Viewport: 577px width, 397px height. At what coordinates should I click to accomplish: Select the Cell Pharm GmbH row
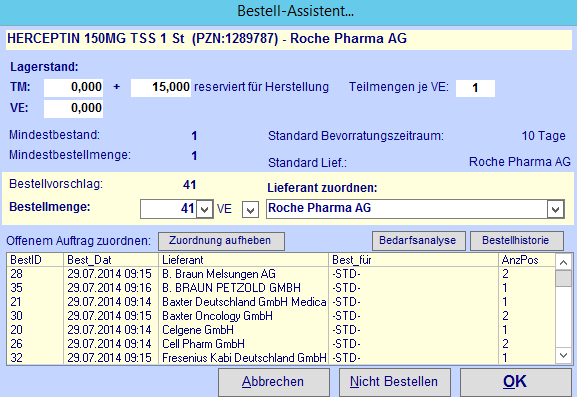click(281, 344)
